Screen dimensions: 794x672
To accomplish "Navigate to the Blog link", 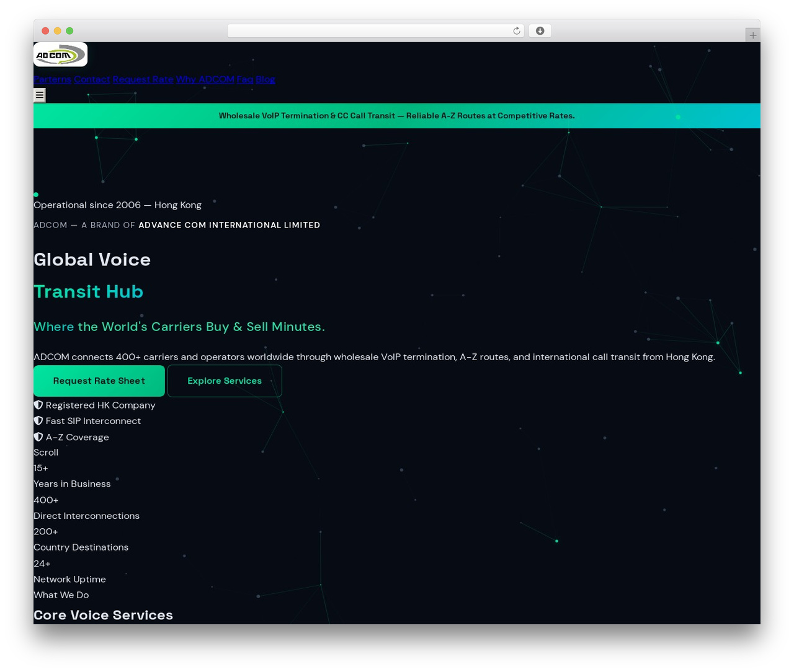I will (265, 79).
